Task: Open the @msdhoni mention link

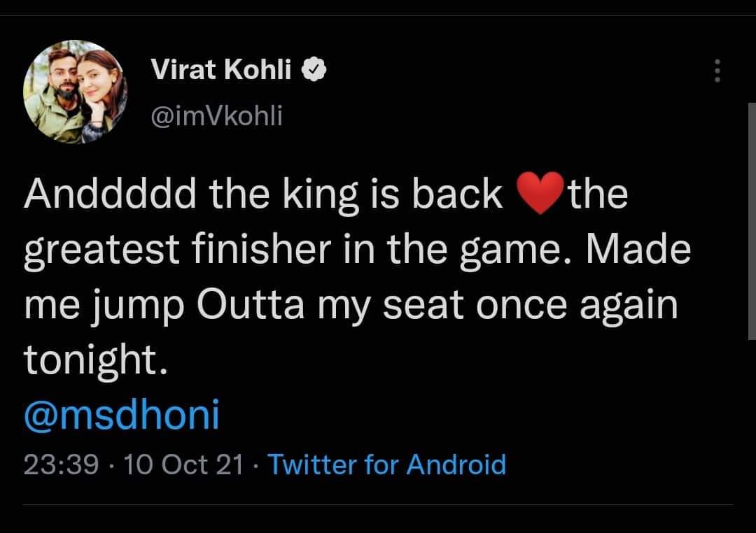Action: click(122, 415)
